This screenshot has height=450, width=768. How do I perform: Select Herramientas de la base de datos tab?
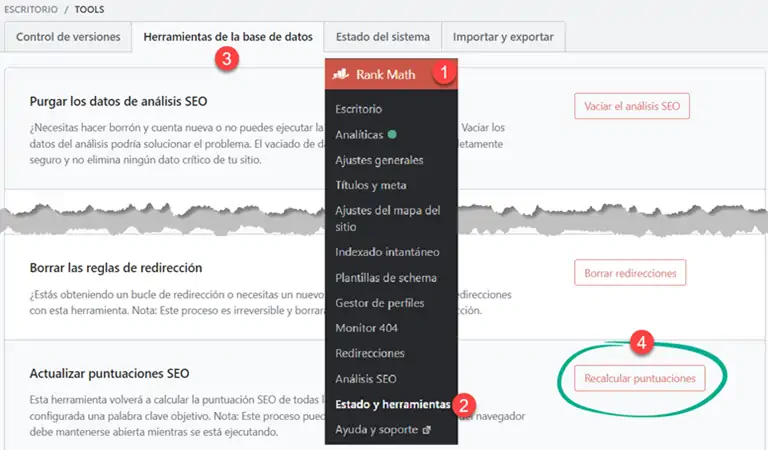228,37
